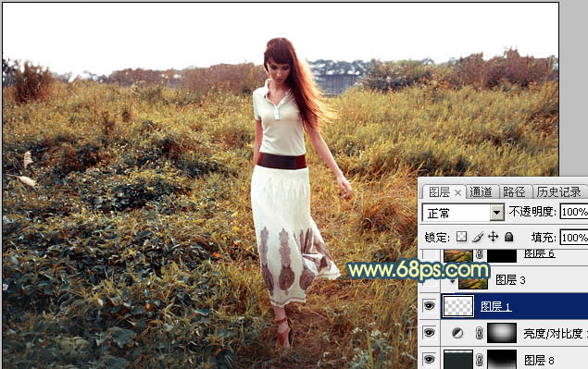
Task: Switch to the 路径 tab
Action: 514,191
